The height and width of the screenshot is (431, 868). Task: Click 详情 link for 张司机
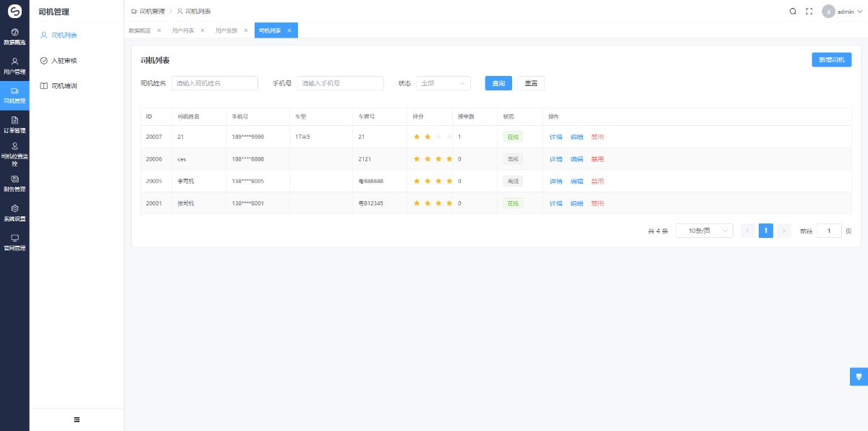tap(556, 203)
